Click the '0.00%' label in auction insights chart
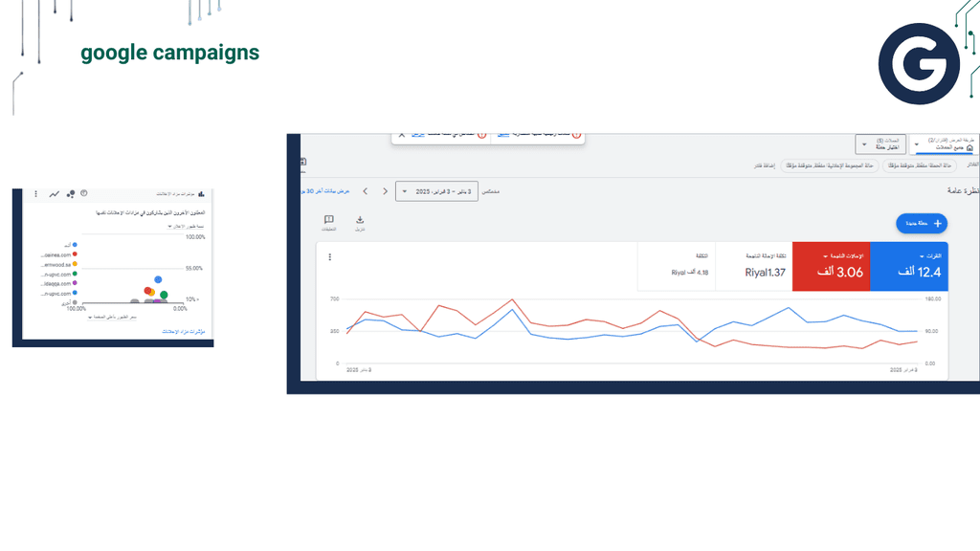The image size is (980, 551). point(180,309)
